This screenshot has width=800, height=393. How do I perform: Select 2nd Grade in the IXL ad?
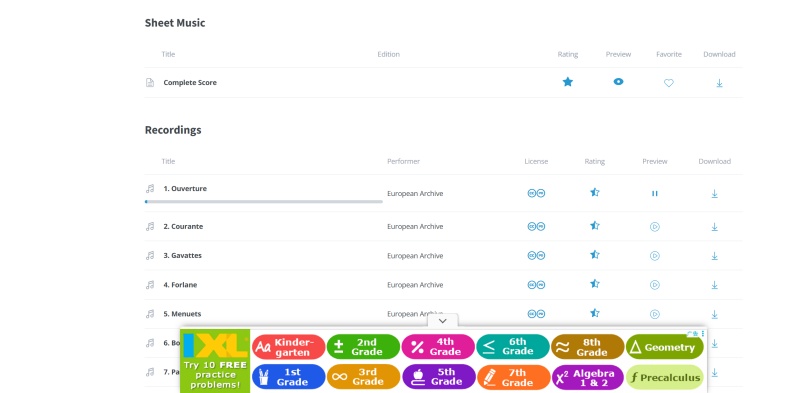[x=363, y=347]
